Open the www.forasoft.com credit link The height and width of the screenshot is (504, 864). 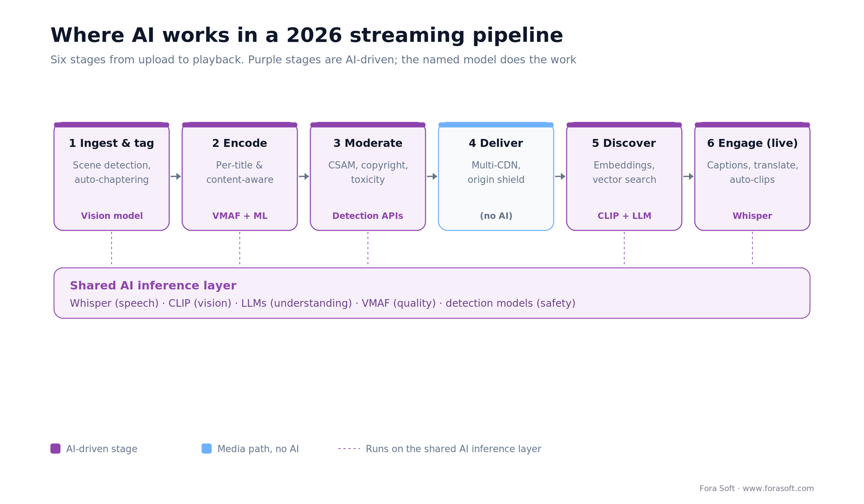point(778,489)
